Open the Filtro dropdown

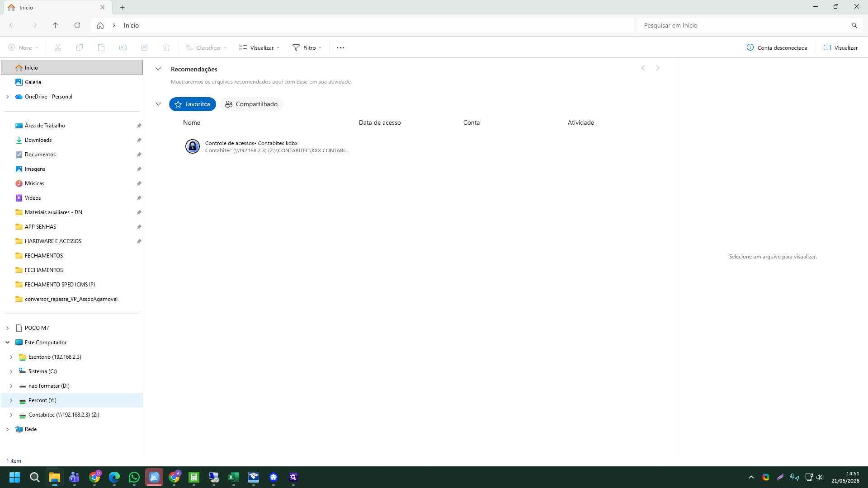(307, 47)
